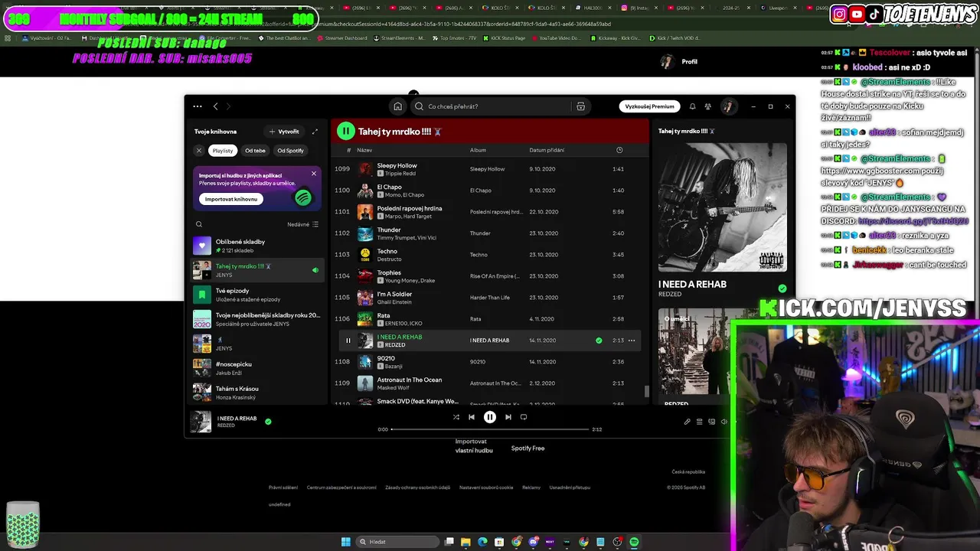The image size is (980, 551).
Task: Open the Nastavení souborů cookie footer link
Action: point(486,487)
